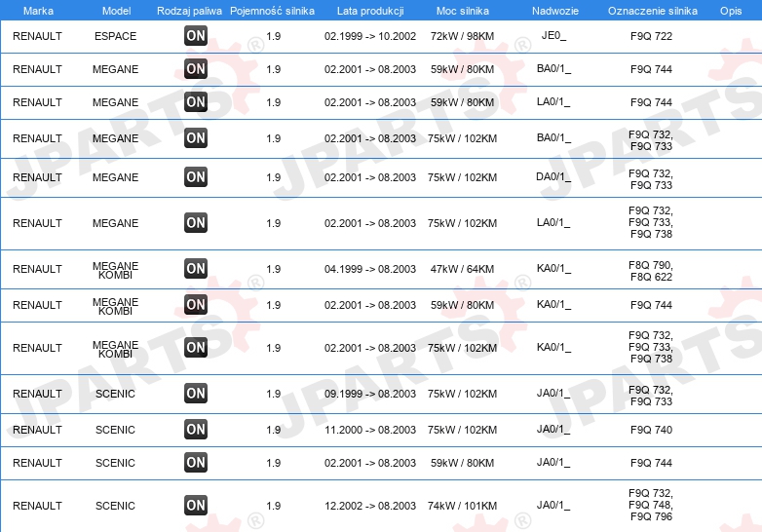Viewport: 762px width, 532px height.
Task: Click SCENIC in the F9Q 740 row
Action: pyautogui.click(x=115, y=430)
